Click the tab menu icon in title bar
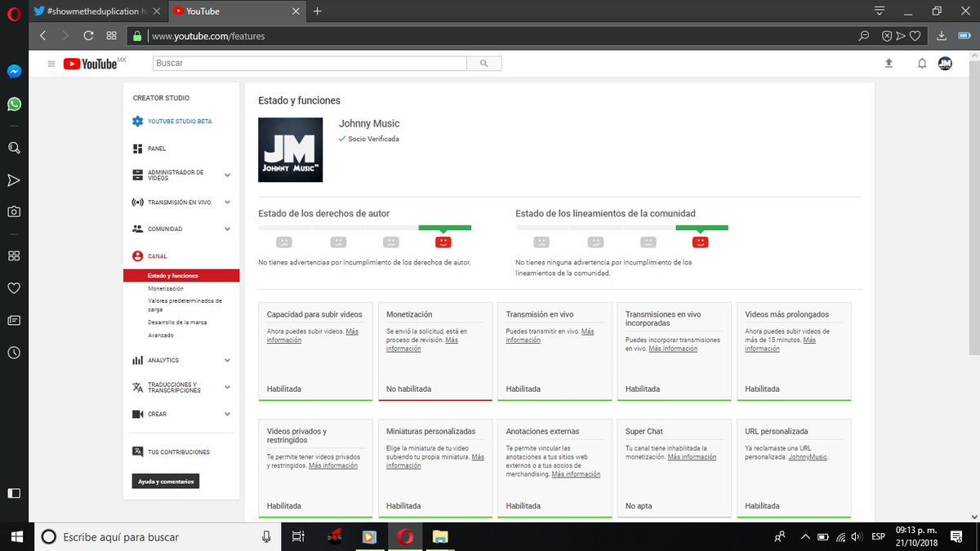980x551 pixels. click(x=879, y=11)
